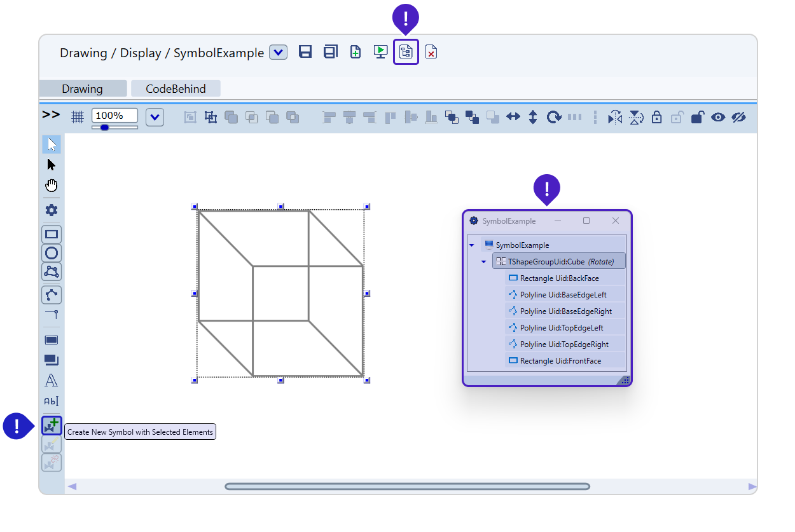This screenshot has width=795, height=532.
Task: Click the flip horizontal arrows icon
Action: (513, 117)
